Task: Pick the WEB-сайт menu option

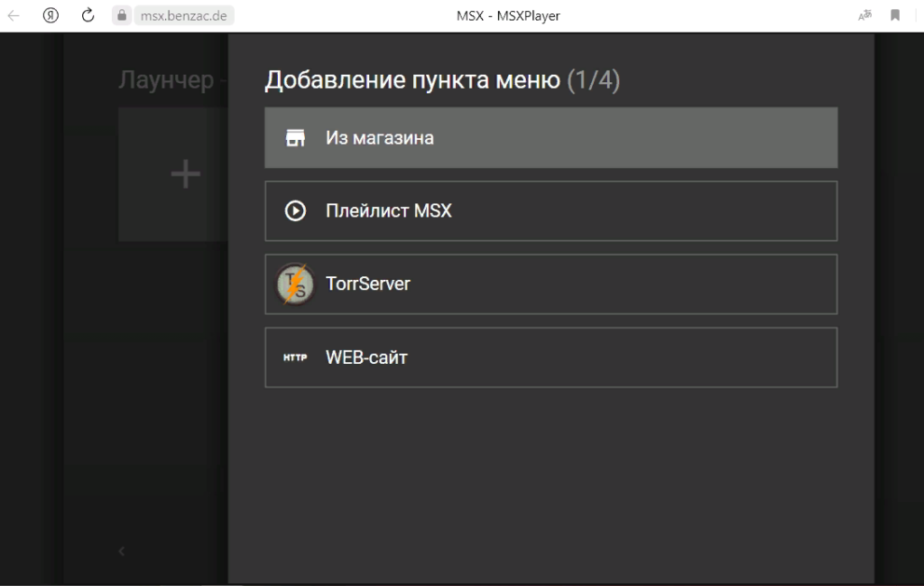Action: point(550,358)
